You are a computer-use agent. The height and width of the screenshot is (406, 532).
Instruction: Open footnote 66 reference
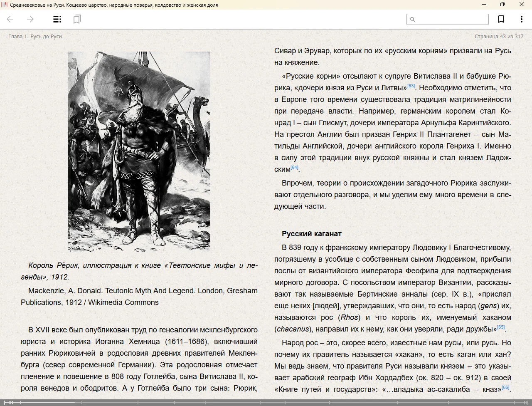505,388
